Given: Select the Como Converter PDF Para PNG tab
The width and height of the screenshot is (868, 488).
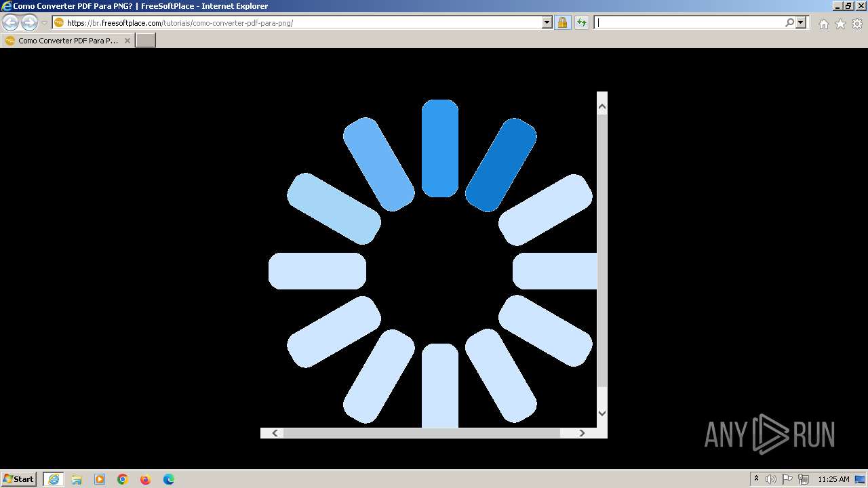Looking at the screenshot, I should click(x=68, y=41).
